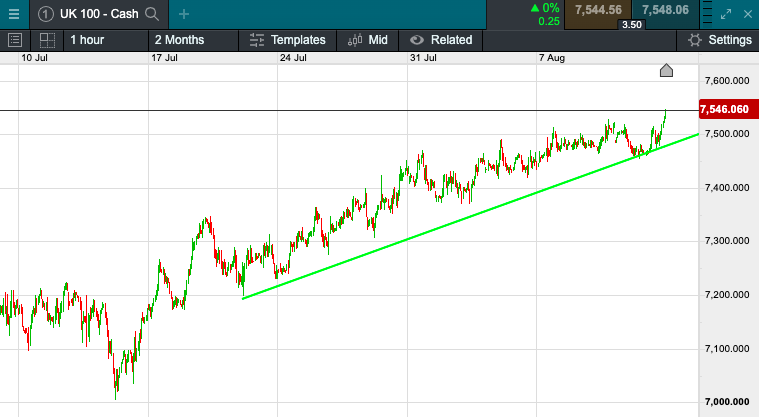Click the buy price 7,548.06 button
759x417 pixels.
(x=665, y=10)
